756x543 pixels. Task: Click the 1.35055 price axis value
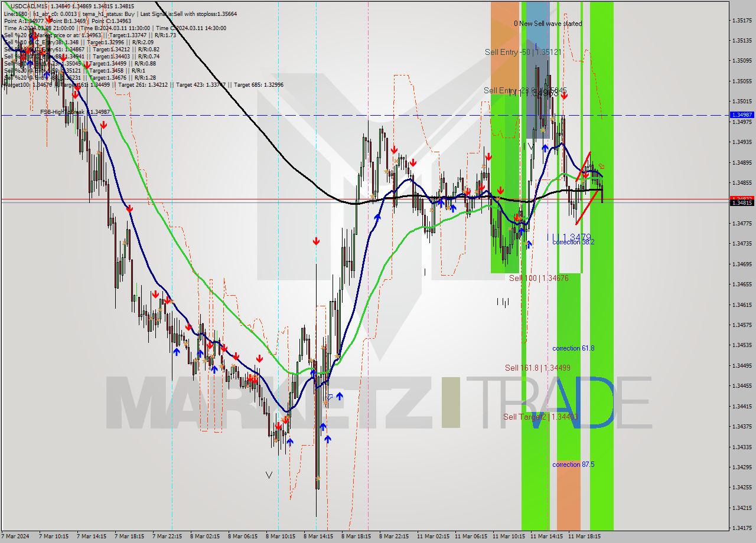pos(742,81)
